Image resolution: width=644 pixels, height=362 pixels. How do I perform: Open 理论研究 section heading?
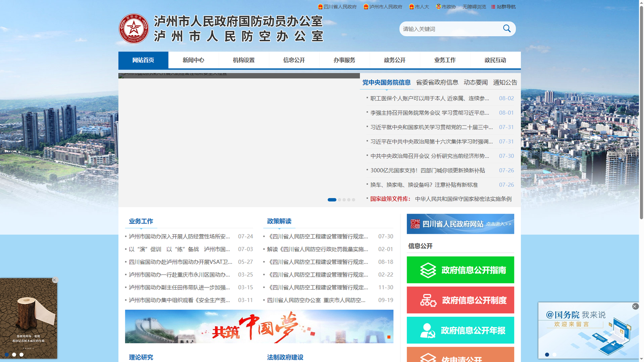pos(141,357)
